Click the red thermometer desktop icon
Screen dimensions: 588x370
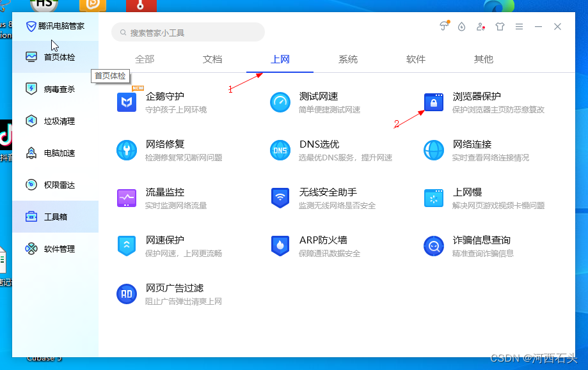tap(141, 6)
